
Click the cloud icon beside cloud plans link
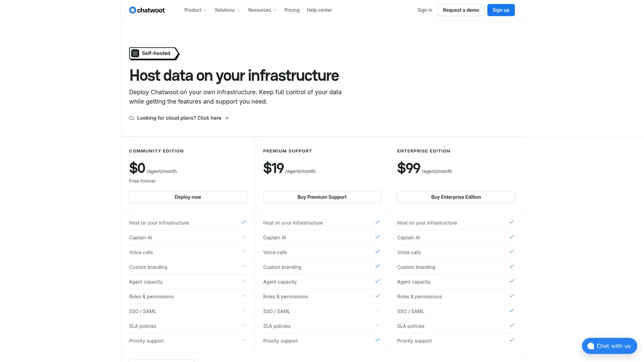[x=132, y=118]
